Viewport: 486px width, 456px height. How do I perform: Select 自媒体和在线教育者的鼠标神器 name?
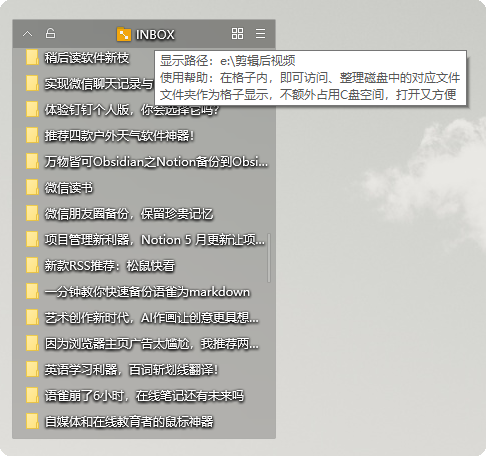(129, 422)
